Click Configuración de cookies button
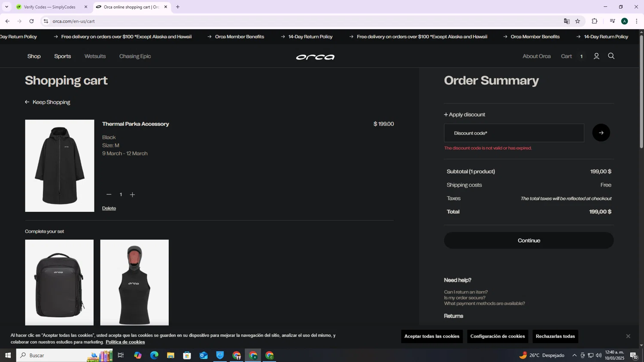644x362 pixels. click(498, 336)
